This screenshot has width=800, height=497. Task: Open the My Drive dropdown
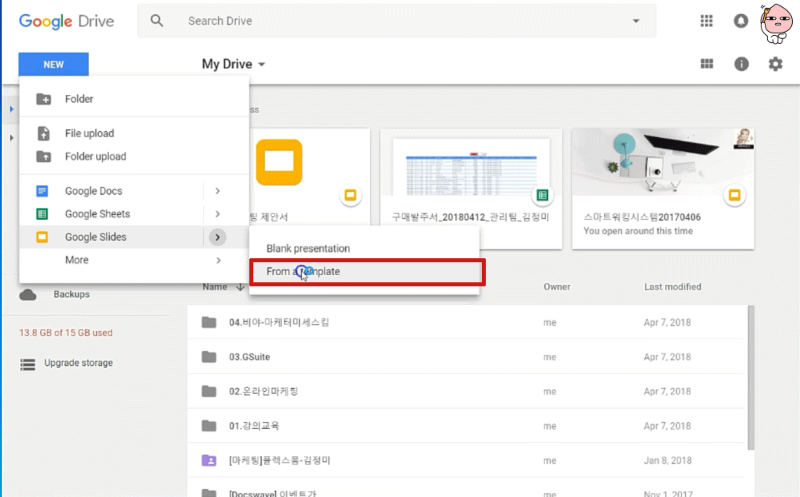(x=234, y=64)
